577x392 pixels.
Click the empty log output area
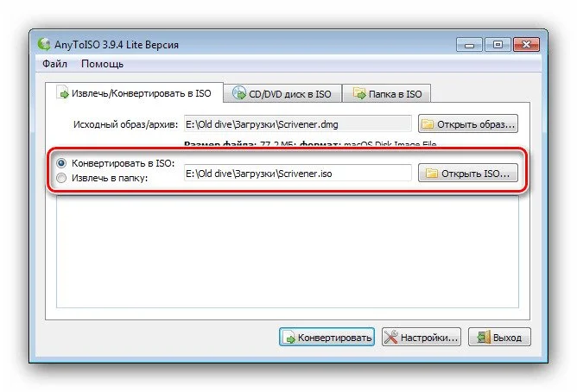coord(288,251)
